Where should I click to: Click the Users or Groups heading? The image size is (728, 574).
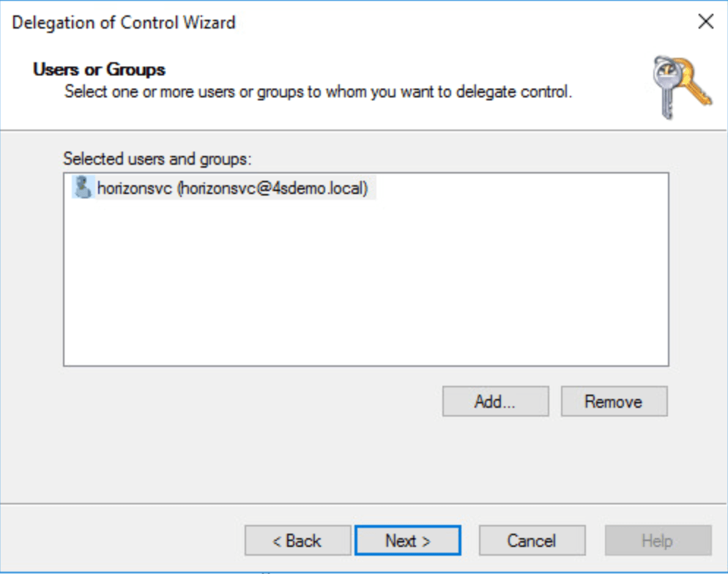(100, 70)
